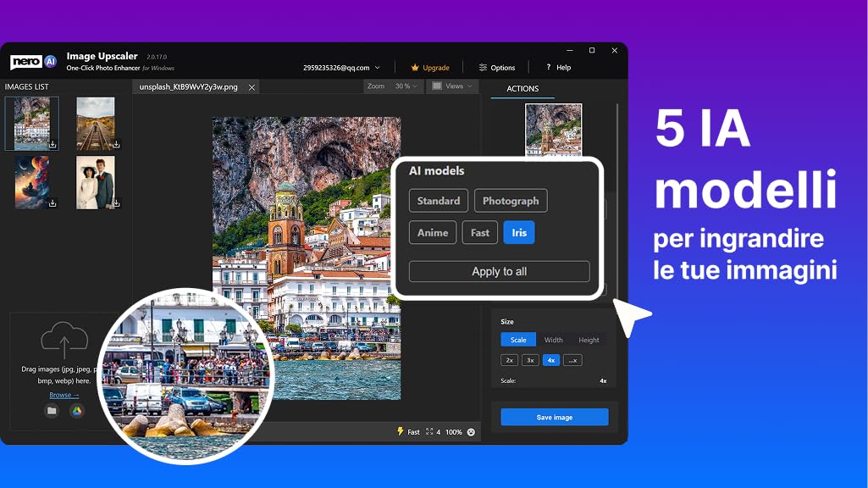Open the Help menu
The image size is (868, 488).
(x=558, y=68)
